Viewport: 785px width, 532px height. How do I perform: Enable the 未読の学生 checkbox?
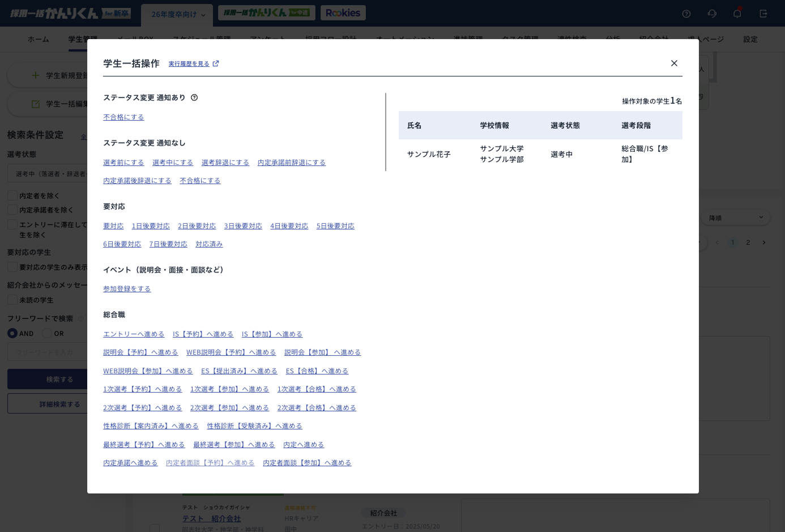(12, 300)
